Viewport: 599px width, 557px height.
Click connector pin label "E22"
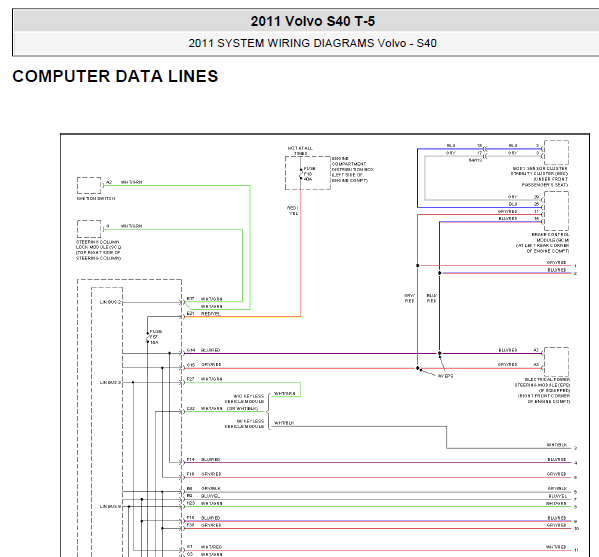(190, 408)
